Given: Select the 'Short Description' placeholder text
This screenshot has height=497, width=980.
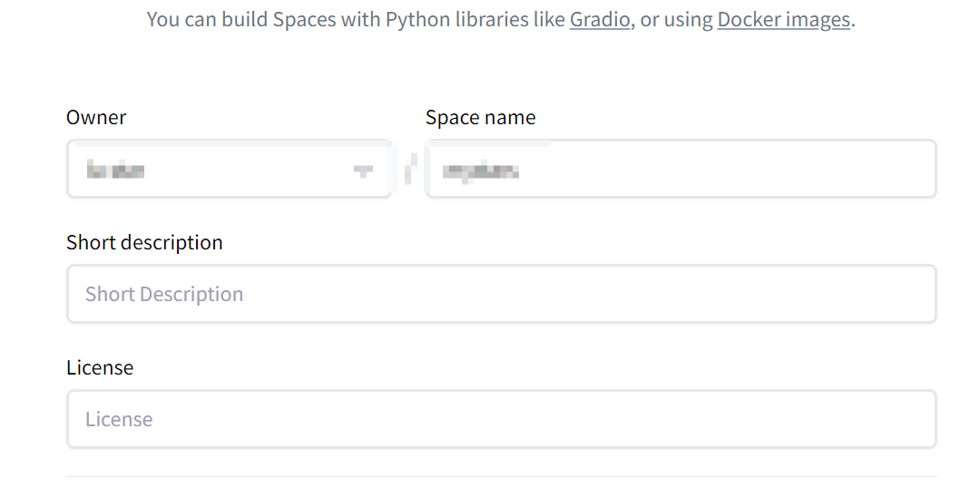Looking at the screenshot, I should [x=164, y=294].
